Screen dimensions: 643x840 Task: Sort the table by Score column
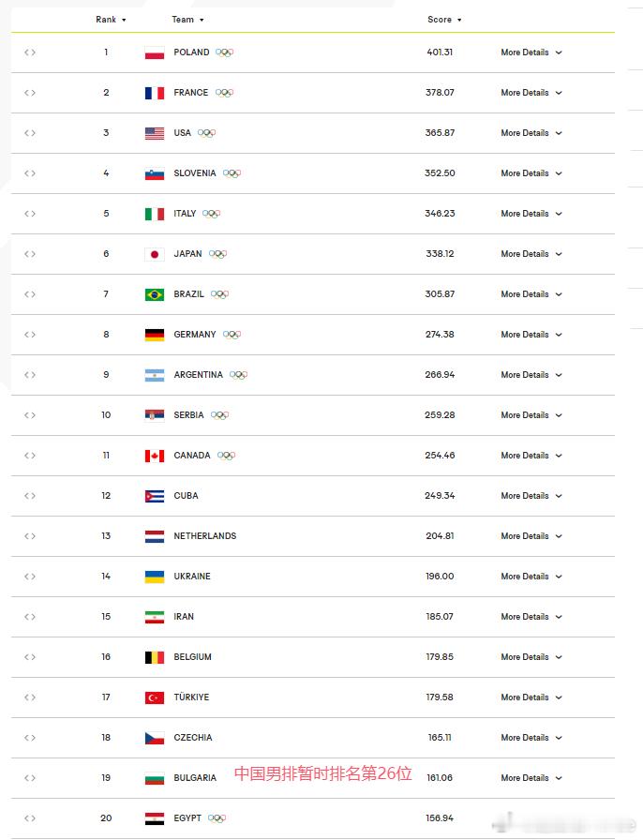tap(444, 20)
